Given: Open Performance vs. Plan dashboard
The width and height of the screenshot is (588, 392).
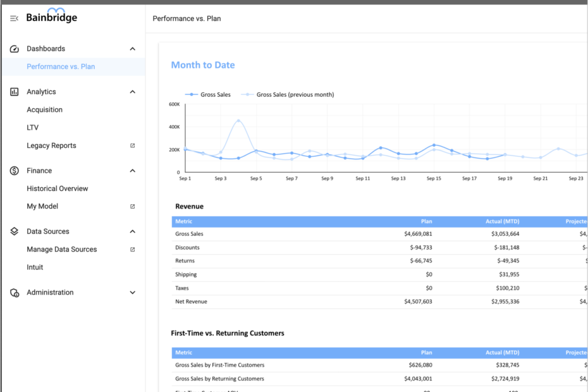Looking at the screenshot, I should click(61, 66).
